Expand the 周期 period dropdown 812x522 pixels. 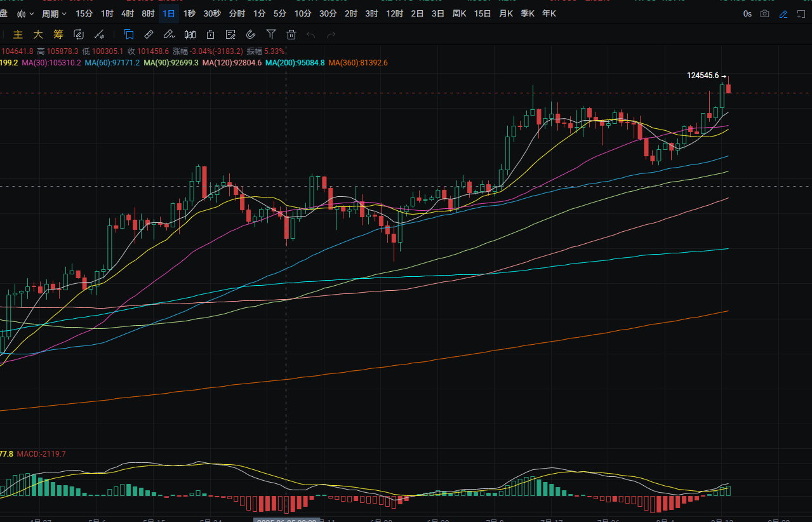click(x=54, y=13)
